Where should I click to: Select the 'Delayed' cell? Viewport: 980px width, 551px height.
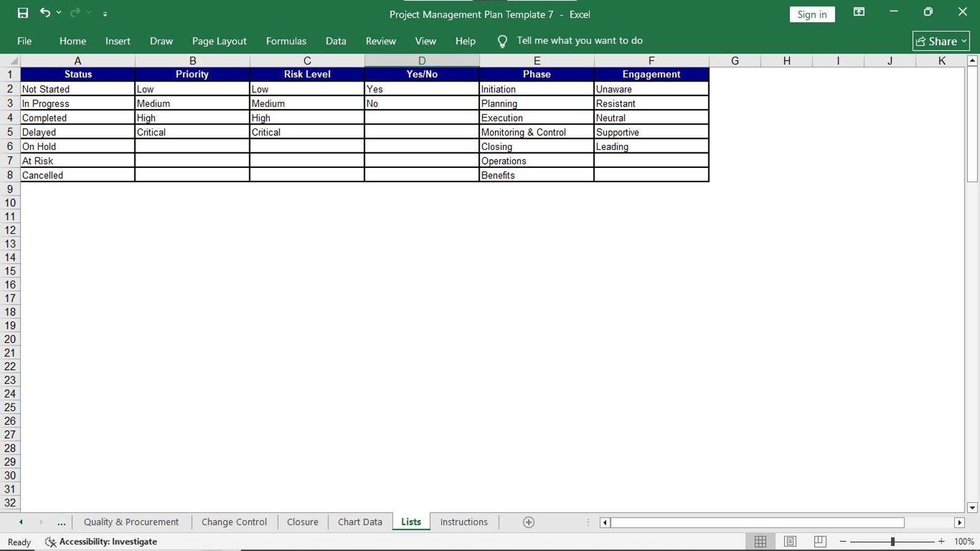[78, 132]
